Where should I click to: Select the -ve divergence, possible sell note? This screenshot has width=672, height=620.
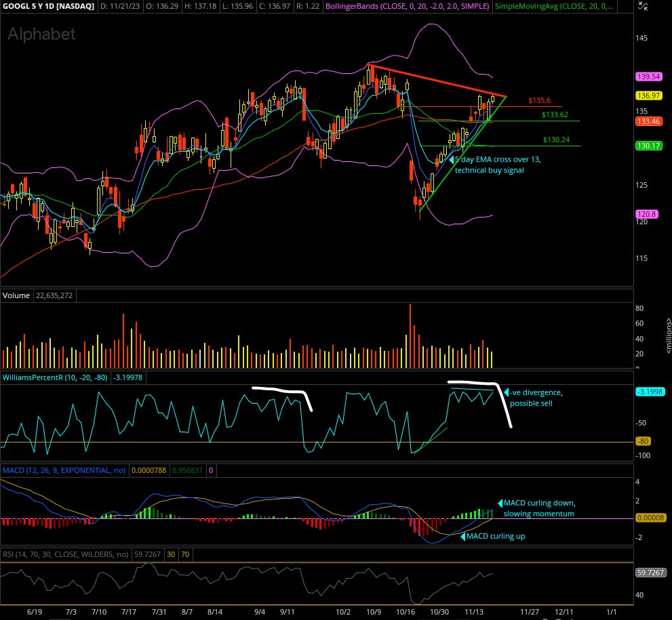point(534,398)
